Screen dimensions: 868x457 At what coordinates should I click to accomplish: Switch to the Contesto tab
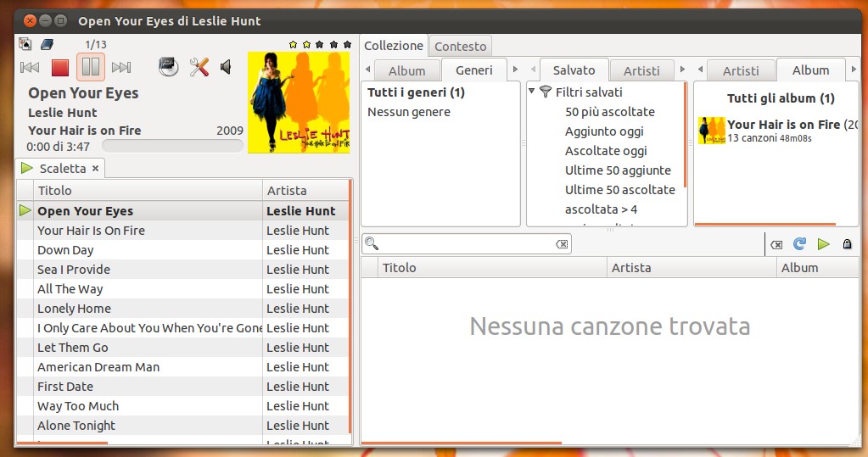coord(460,47)
